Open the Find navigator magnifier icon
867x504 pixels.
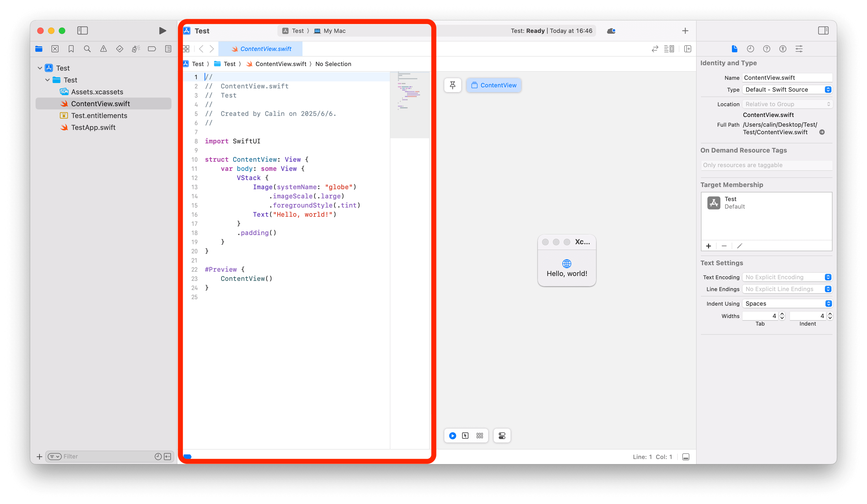87,49
